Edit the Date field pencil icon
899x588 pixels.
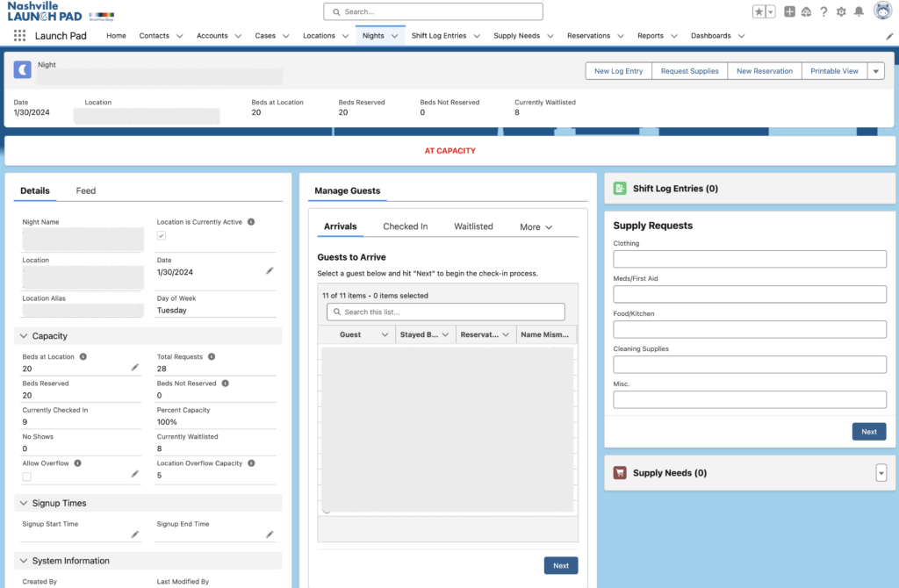tap(270, 270)
